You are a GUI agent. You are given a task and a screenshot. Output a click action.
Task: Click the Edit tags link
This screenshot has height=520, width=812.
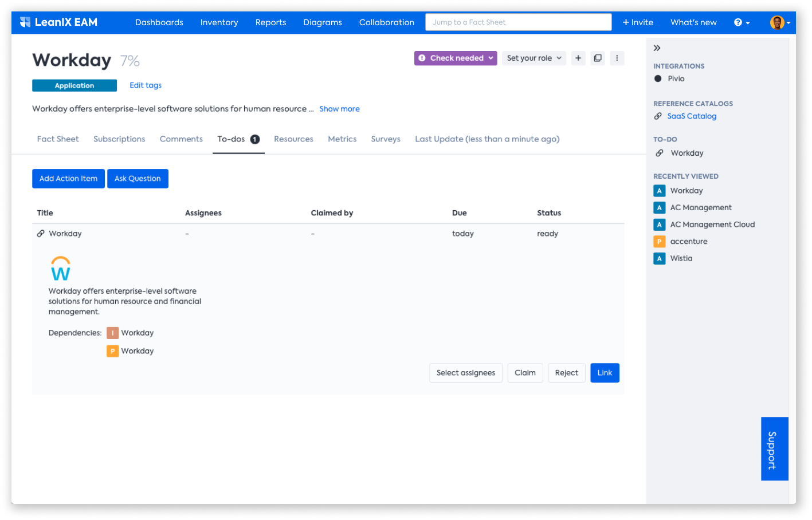point(146,85)
